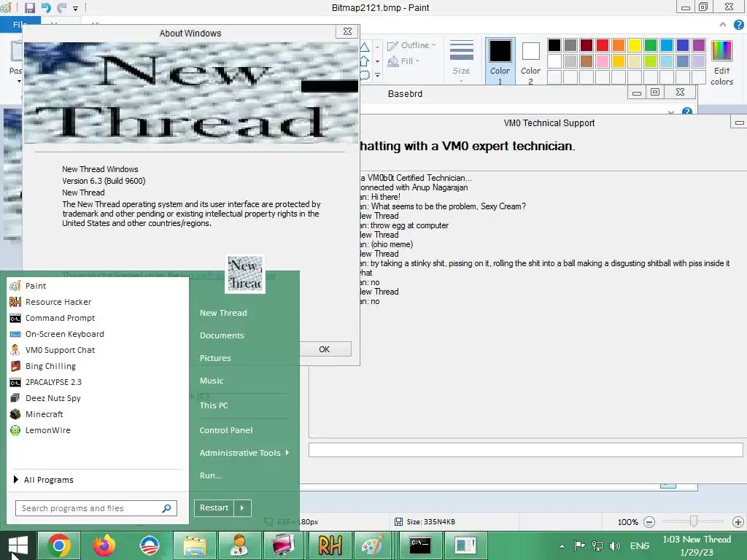
Task: Customize Quick Access Toolbar dropdown arrow
Action: (75, 8)
